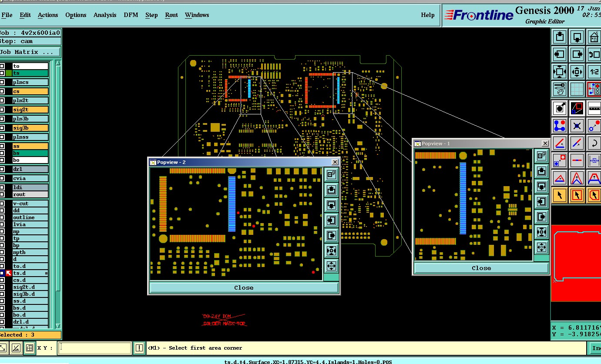Screen dimensions: 601x364
Task: Toggle checkbox for layer plncs
Action: click(x=2, y=82)
